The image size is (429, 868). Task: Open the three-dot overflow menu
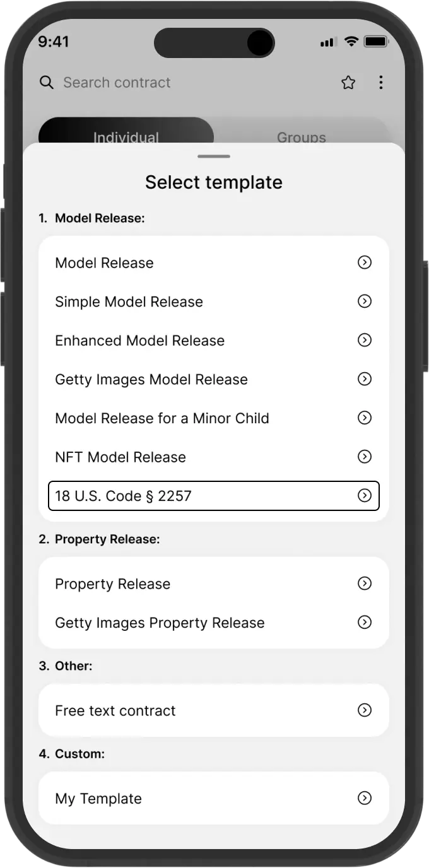click(x=381, y=82)
